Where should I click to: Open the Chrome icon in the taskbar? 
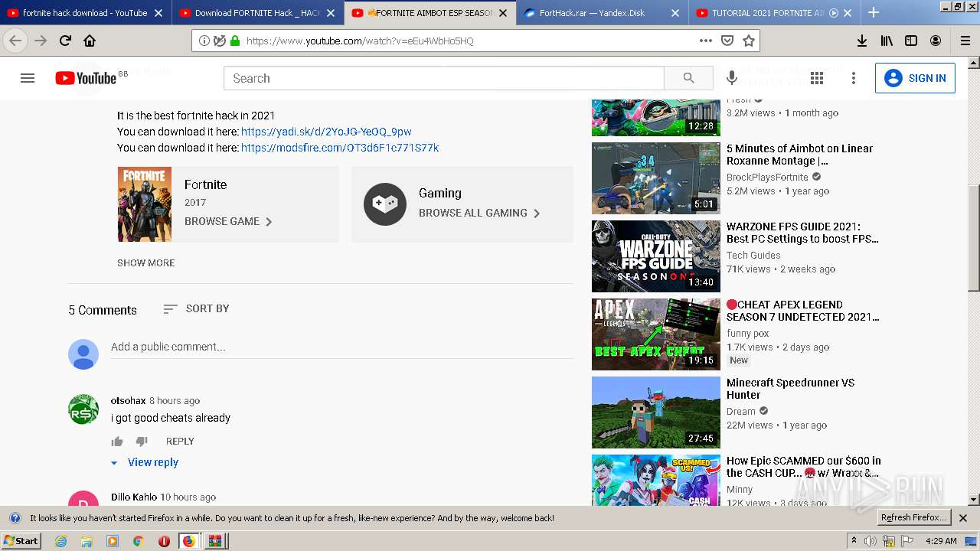(138, 541)
